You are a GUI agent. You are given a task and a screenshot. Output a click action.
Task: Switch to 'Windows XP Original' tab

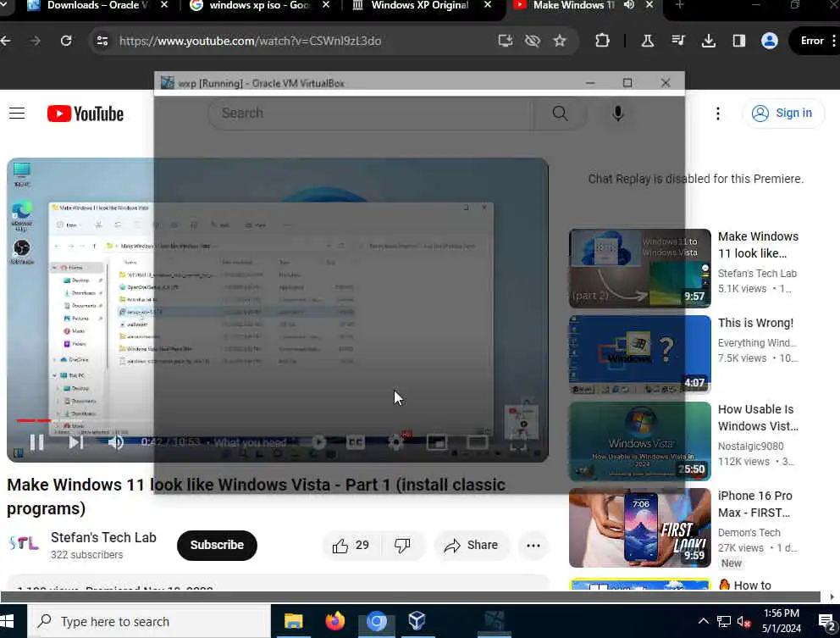[423, 7]
